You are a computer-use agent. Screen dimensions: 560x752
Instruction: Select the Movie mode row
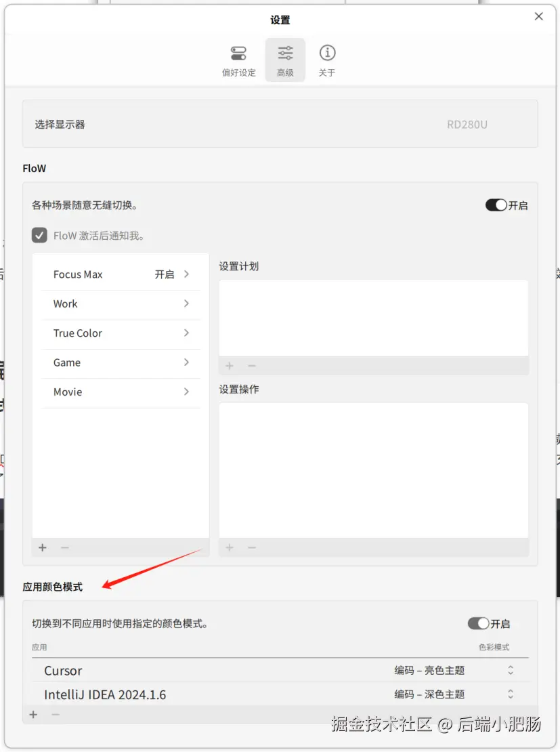68,392
